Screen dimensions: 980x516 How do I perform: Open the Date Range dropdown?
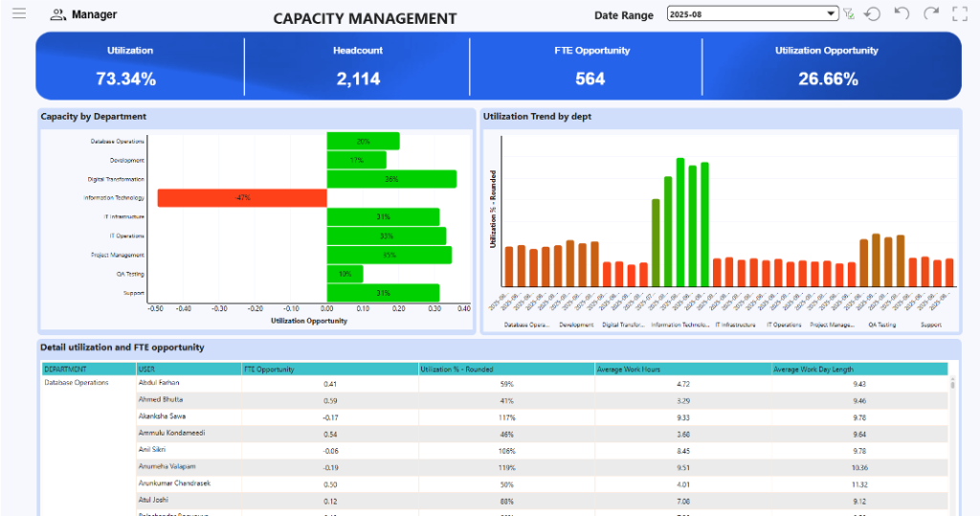click(x=832, y=14)
